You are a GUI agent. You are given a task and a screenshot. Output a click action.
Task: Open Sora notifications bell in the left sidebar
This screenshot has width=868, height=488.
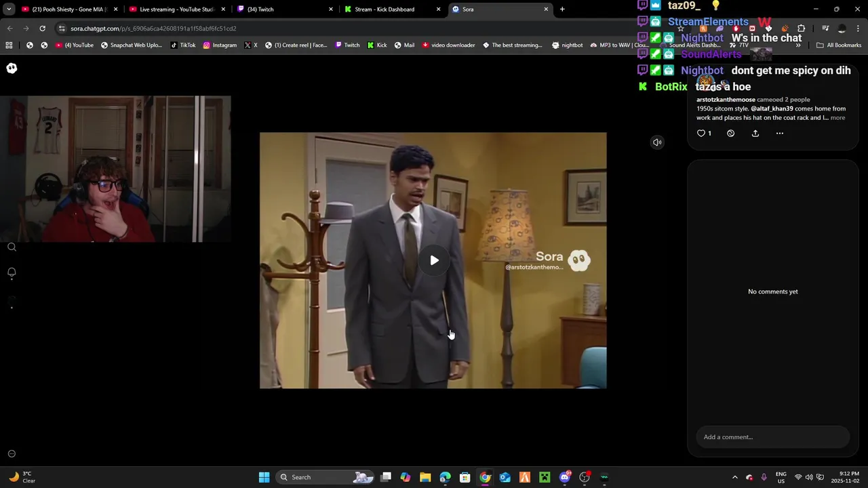pos(12,272)
